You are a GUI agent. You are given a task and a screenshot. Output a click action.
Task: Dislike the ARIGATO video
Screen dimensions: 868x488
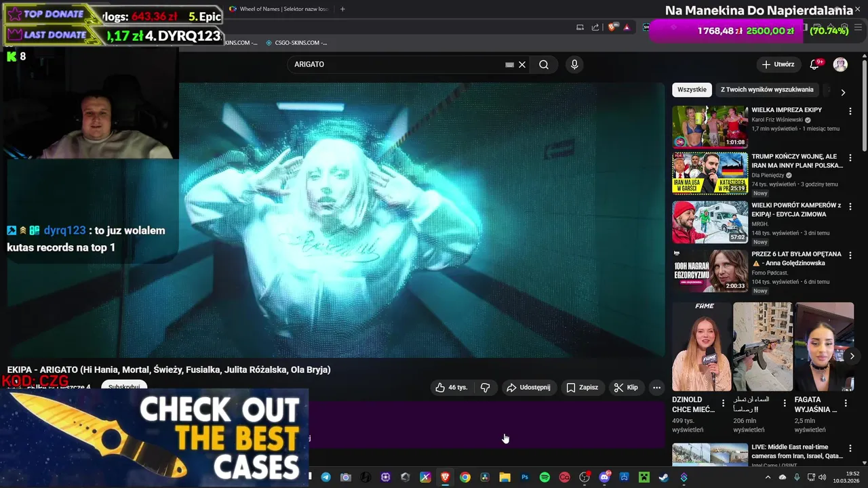click(x=485, y=387)
